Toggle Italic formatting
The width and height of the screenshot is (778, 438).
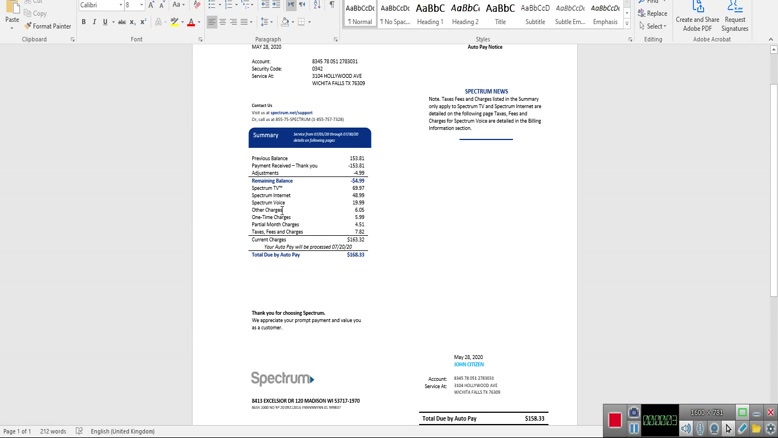94,22
